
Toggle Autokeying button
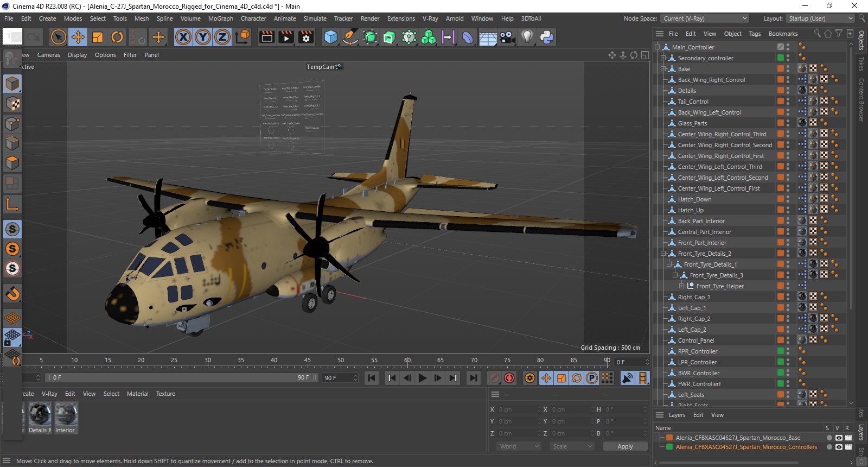coord(509,378)
